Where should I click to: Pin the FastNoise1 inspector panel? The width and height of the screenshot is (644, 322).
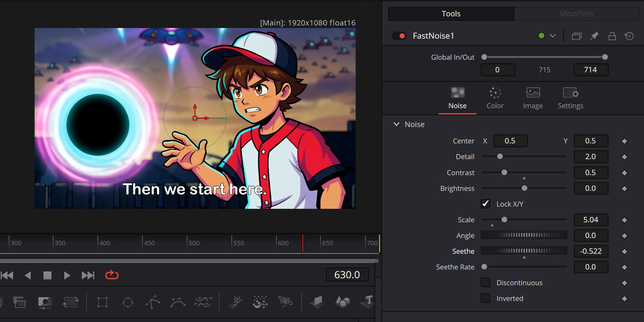tap(594, 36)
